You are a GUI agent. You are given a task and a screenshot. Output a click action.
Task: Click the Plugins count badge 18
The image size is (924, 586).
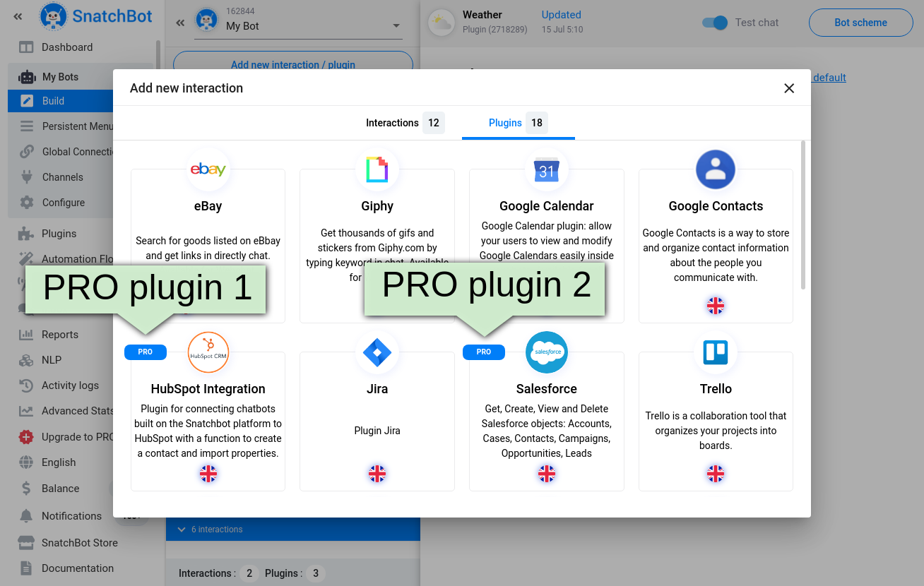coord(537,123)
